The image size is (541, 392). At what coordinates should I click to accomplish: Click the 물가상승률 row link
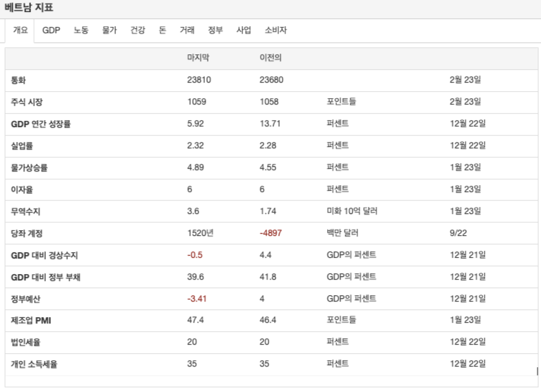pos(29,168)
